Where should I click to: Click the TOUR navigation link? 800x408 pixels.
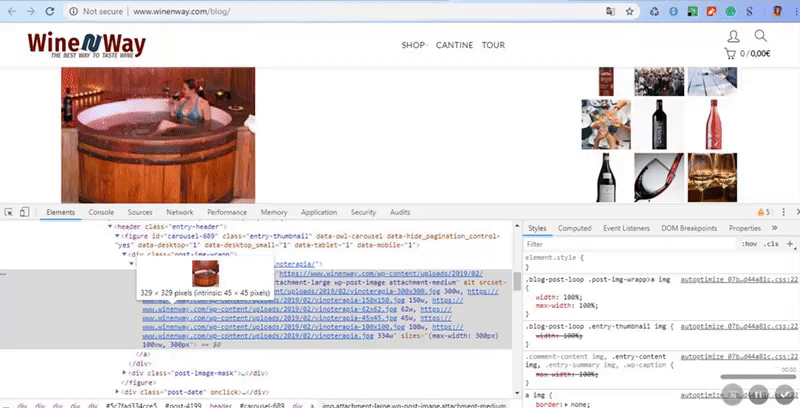pyautogui.click(x=493, y=45)
